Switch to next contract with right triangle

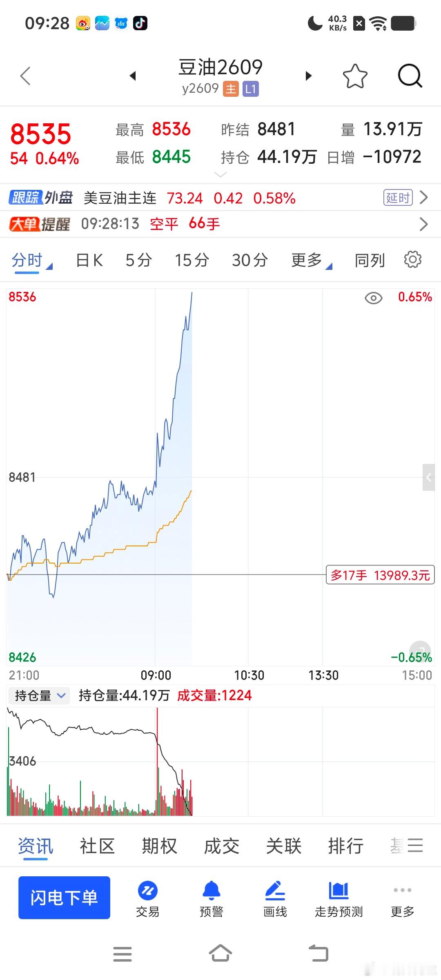(x=309, y=76)
